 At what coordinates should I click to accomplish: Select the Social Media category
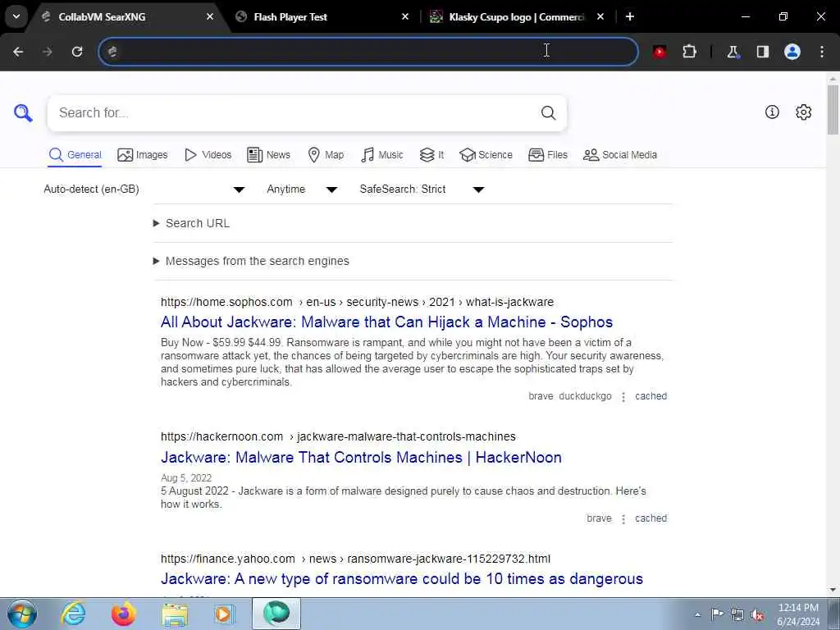(620, 155)
